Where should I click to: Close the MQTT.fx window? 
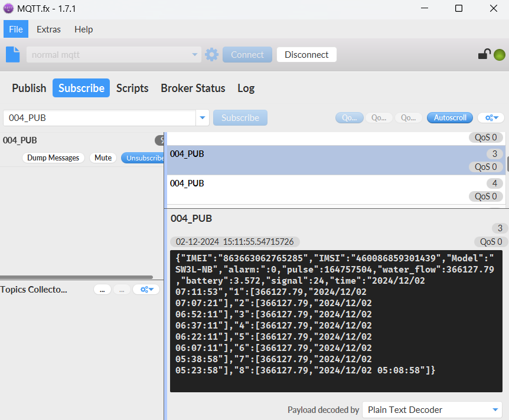[494, 8]
